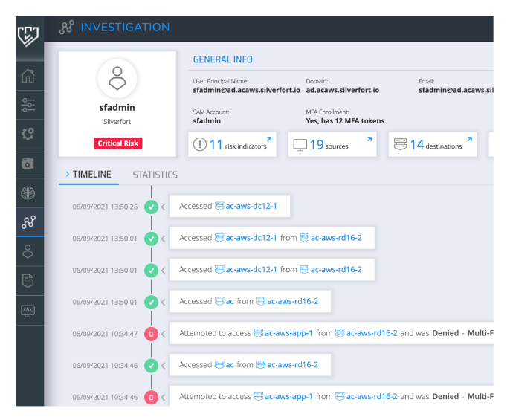Click red denied marker at 10:34:47
This screenshot has height=420, width=510.
151,334
